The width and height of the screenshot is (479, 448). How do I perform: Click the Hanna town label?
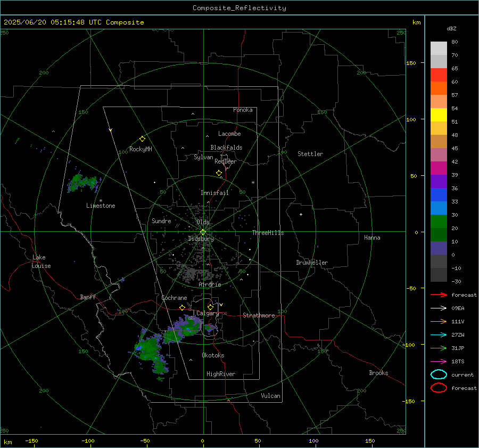point(372,238)
